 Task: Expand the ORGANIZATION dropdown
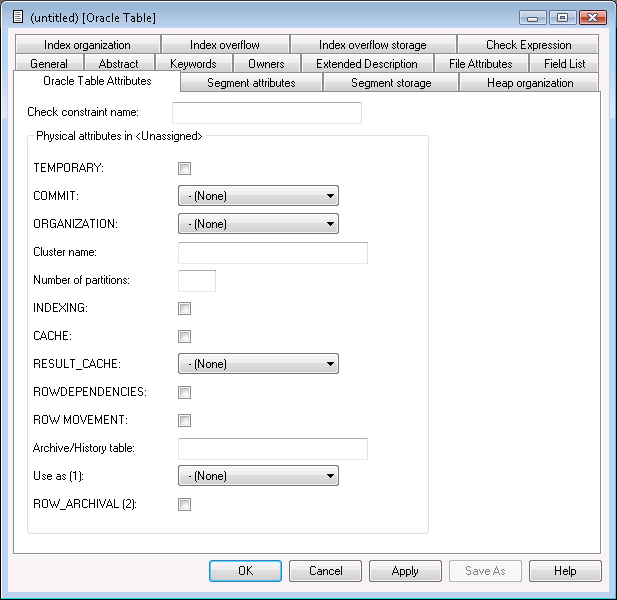click(x=258, y=224)
